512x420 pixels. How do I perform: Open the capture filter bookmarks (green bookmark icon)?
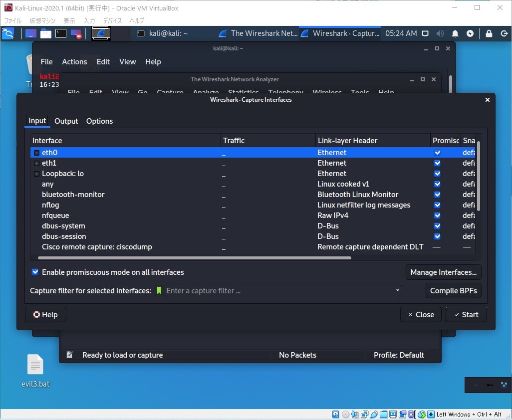pos(159,290)
